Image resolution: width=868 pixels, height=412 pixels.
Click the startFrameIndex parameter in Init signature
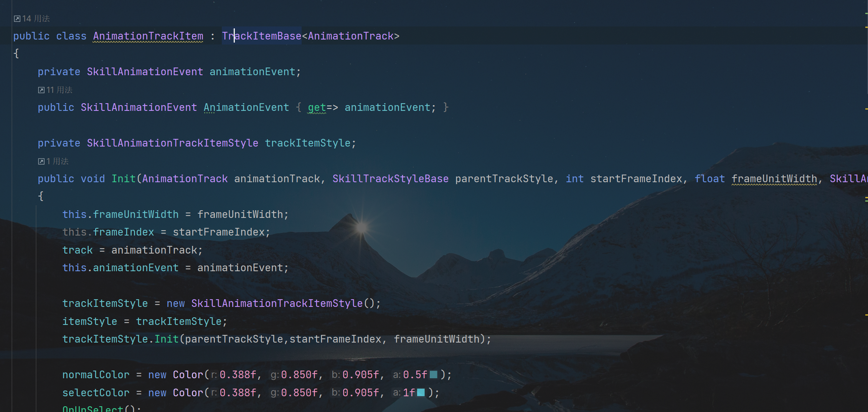point(636,179)
